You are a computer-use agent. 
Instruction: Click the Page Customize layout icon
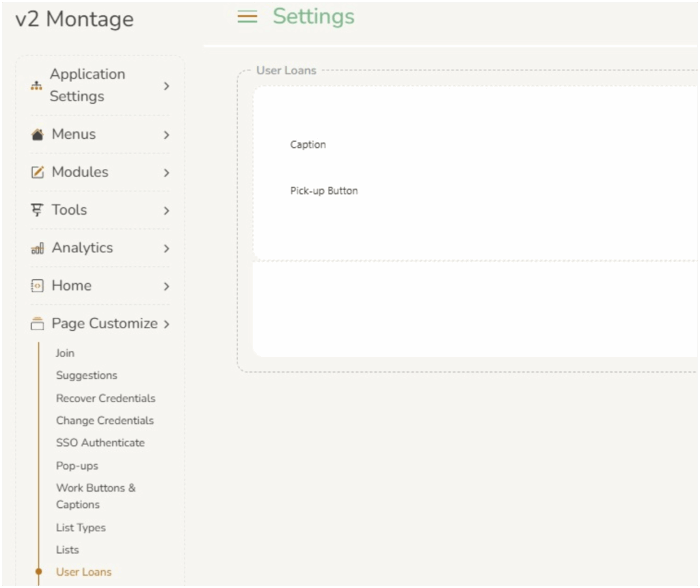(x=38, y=324)
